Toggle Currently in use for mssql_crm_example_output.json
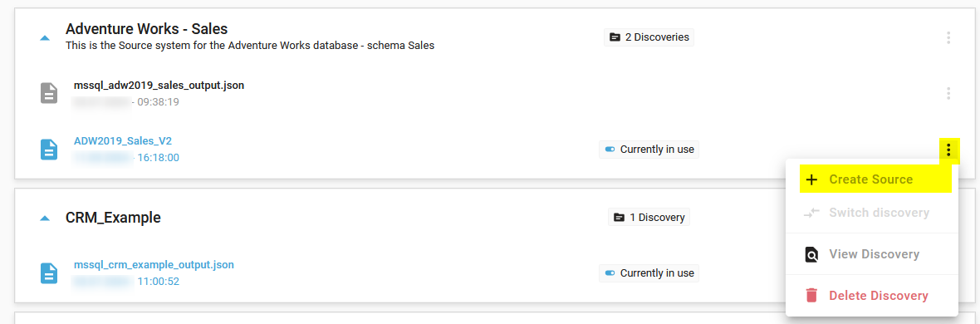Image resolution: width=980 pixels, height=324 pixels. pos(610,273)
